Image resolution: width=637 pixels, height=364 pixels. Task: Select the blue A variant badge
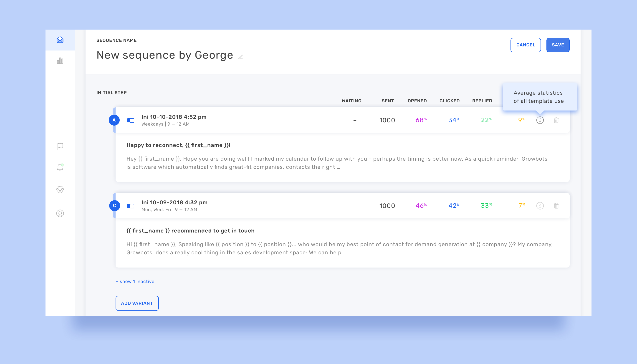[114, 120]
